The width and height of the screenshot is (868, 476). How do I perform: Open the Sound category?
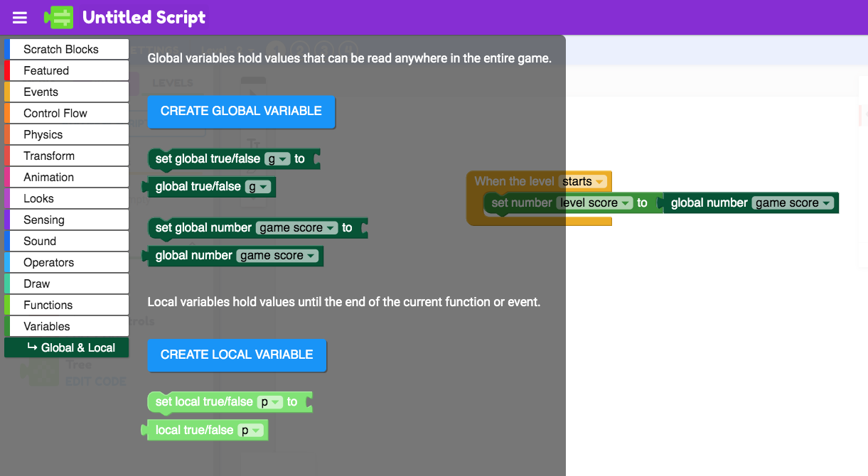pyautogui.click(x=67, y=241)
